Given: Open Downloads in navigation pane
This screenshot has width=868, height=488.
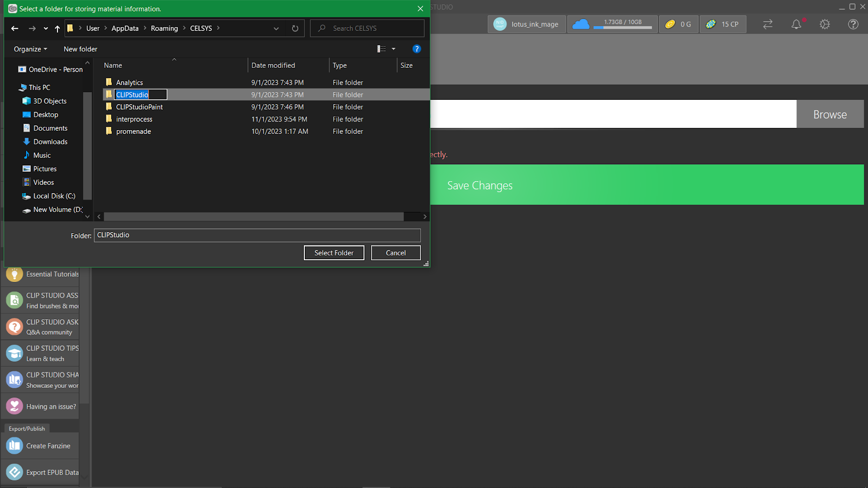Looking at the screenshot, I should (x=45, y=142).
